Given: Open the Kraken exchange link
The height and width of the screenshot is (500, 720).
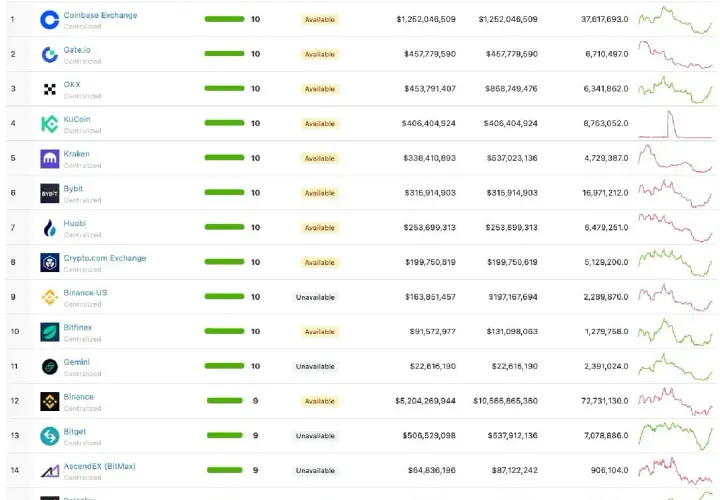Looking at the screenshot, I should coord(77,154).
